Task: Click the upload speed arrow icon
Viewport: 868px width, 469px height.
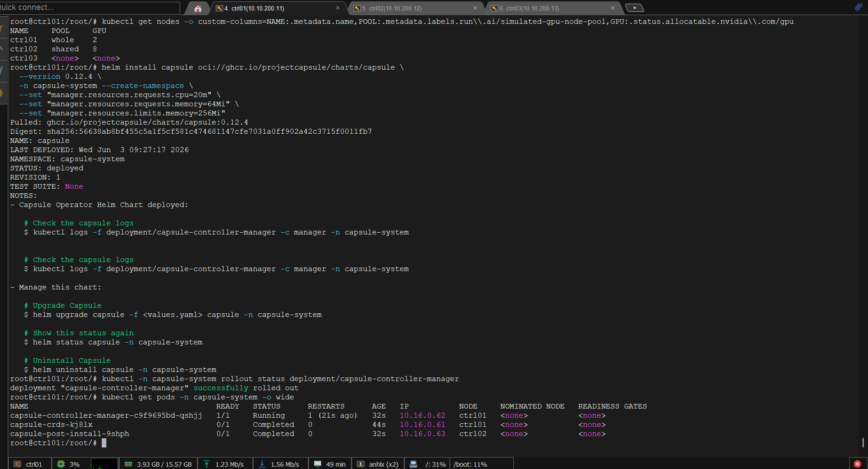Action: point(207,464)
